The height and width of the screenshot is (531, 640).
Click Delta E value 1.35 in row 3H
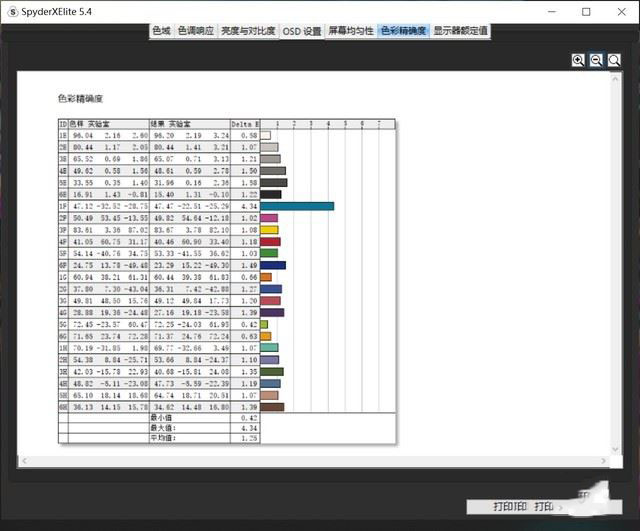[249, 372]
